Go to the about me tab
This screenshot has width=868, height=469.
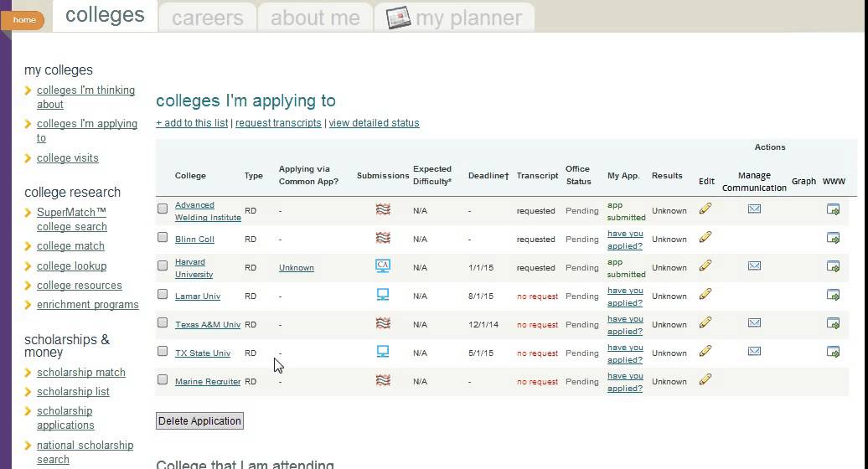point(315,18)
